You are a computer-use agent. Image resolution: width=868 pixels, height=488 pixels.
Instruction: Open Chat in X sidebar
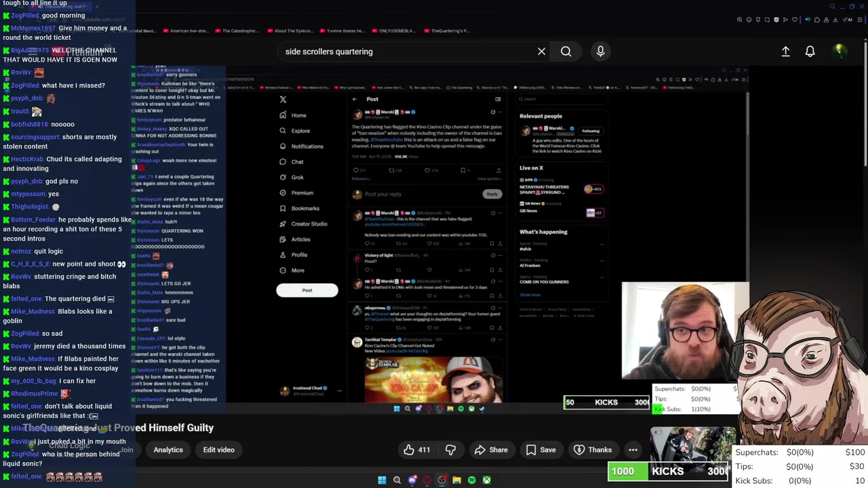click(x=292, y=162)
